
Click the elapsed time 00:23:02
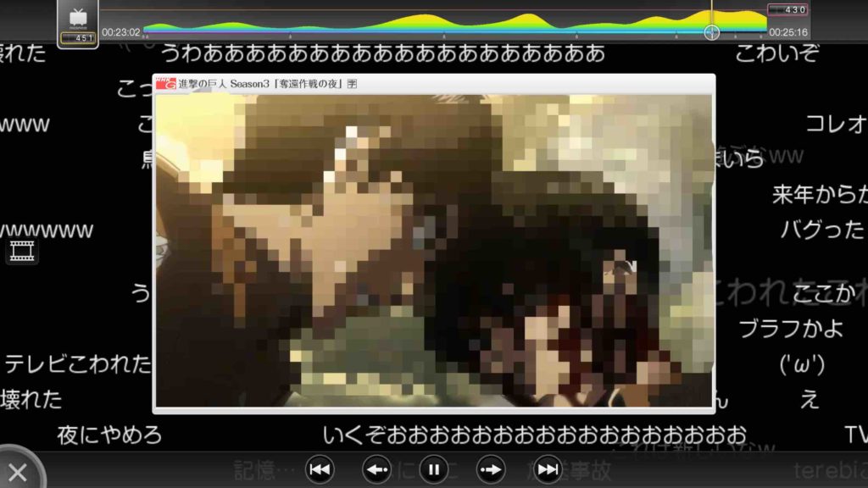pyautogui.click(x=120, y=32)
